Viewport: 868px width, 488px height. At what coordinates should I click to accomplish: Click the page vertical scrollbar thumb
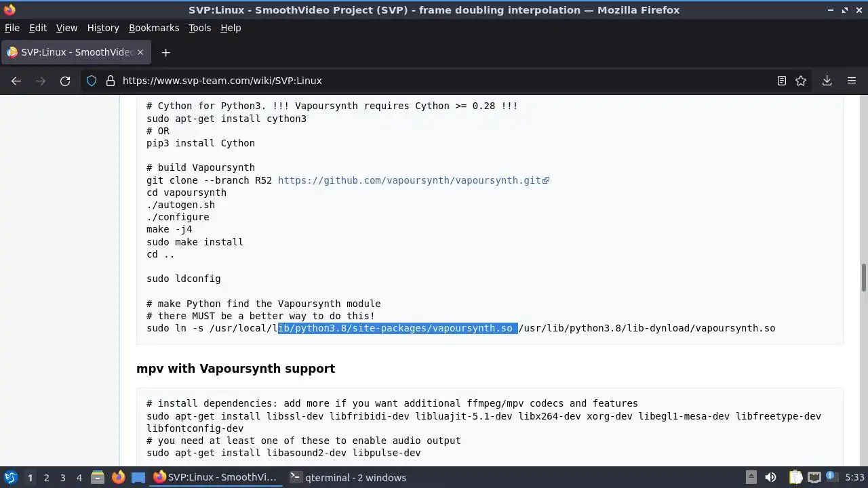pyautogui.click(x=864, y=277)
